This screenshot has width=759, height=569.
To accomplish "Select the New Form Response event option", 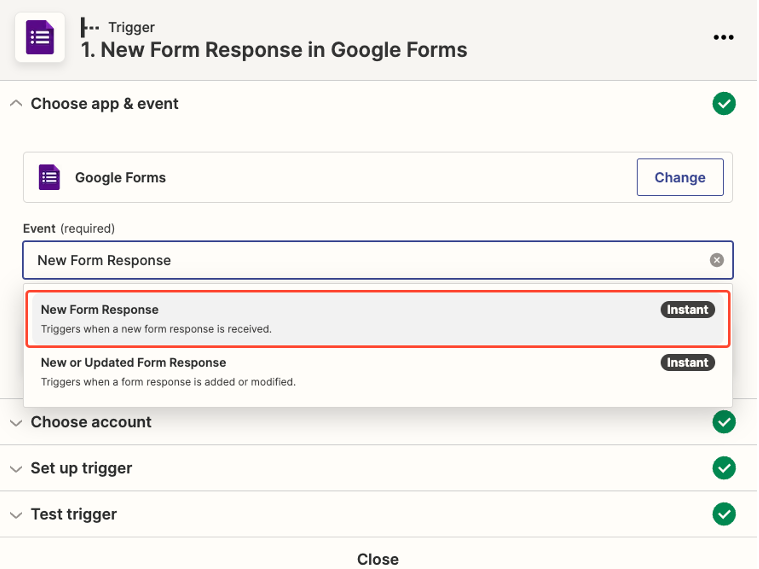I will point(378,319).
